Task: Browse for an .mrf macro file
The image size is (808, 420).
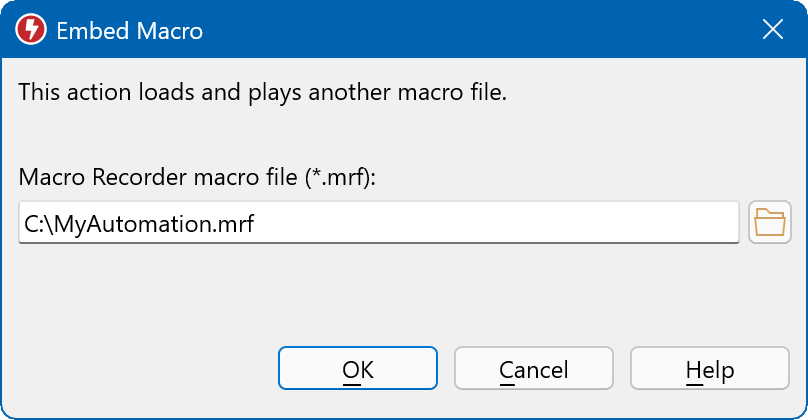Action: pos(769,222)
